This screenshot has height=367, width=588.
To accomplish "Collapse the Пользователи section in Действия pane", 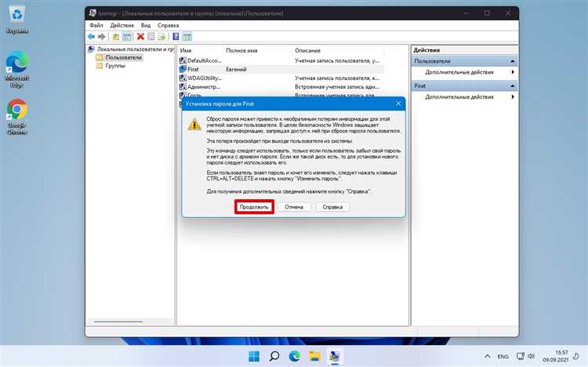I will [512, 61].
